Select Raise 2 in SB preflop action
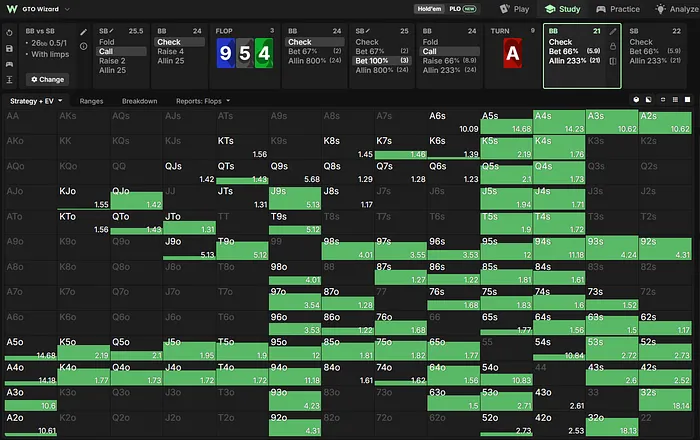Image resolution: width=700 pixels, height=440 pixels. (112, 61)
